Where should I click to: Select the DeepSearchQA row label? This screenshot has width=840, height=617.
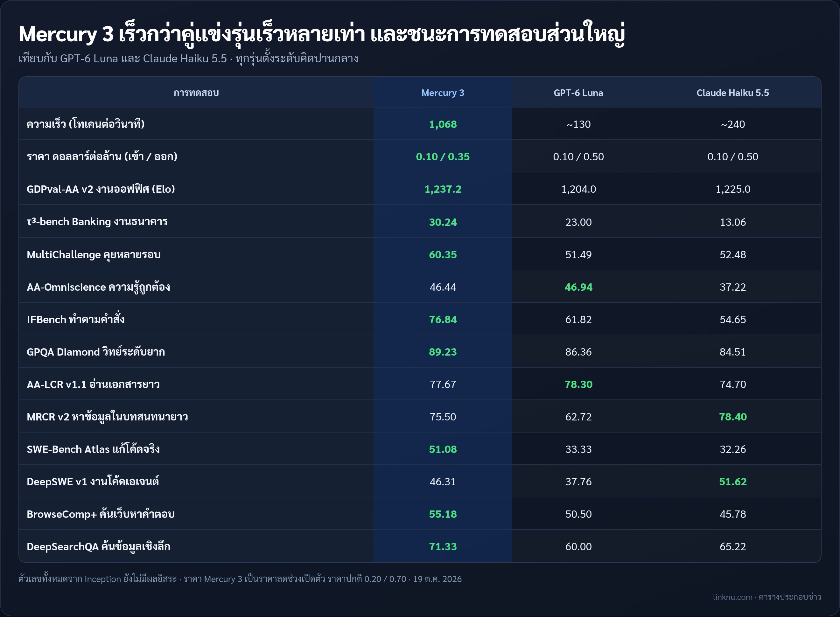99,546
